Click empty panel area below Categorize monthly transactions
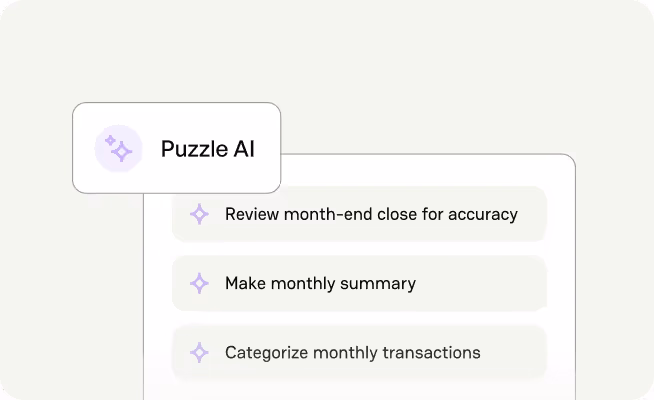The image size is (654, 400). 360,390
